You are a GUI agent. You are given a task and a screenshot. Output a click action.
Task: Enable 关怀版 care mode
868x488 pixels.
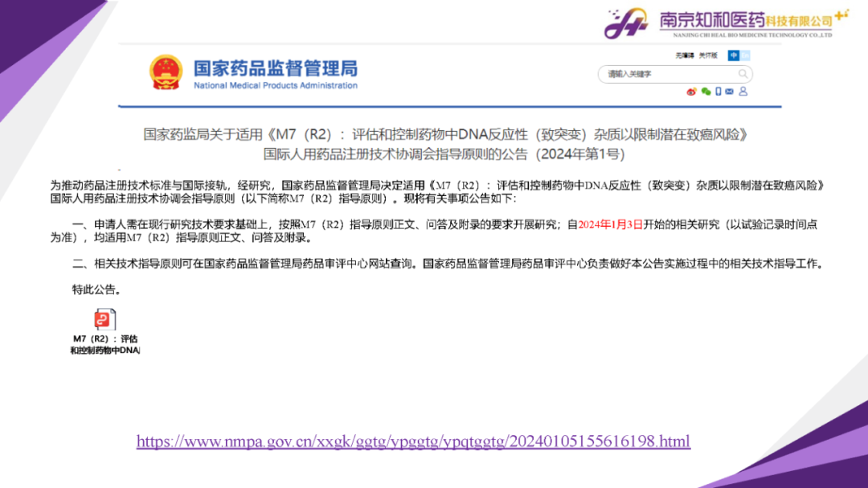tap(707, 55)
